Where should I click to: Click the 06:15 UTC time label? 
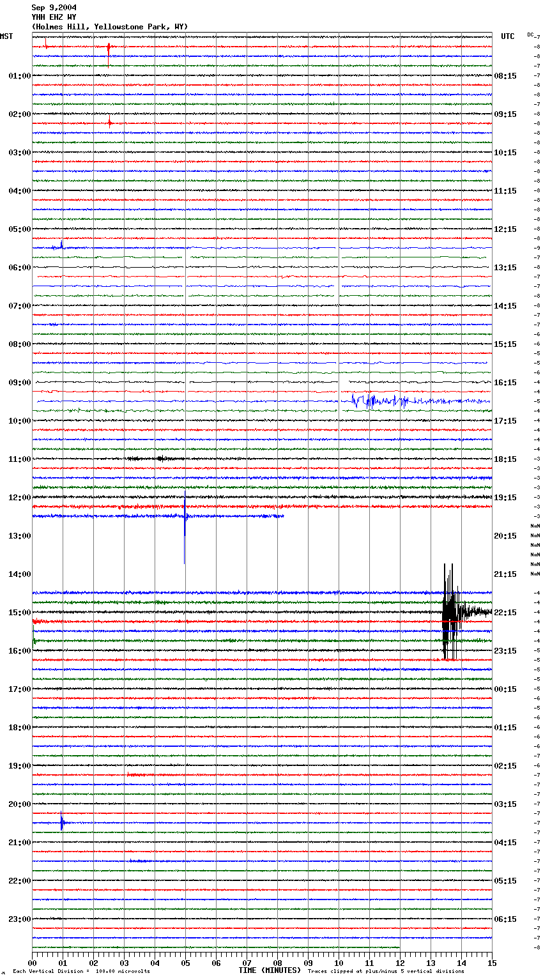pos(505,919)
